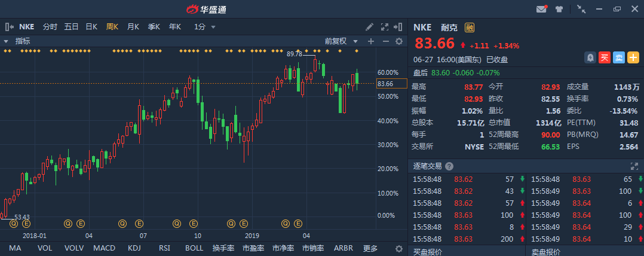Set a price alert bell
The width and height of the screenshot is (644, 256).
coord(590,57)
